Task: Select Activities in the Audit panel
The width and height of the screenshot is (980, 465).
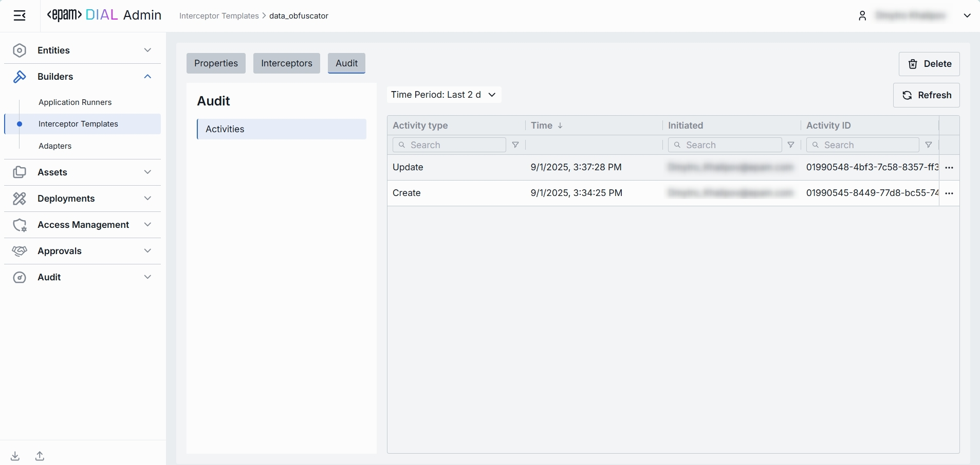Action: click(282, 129)
